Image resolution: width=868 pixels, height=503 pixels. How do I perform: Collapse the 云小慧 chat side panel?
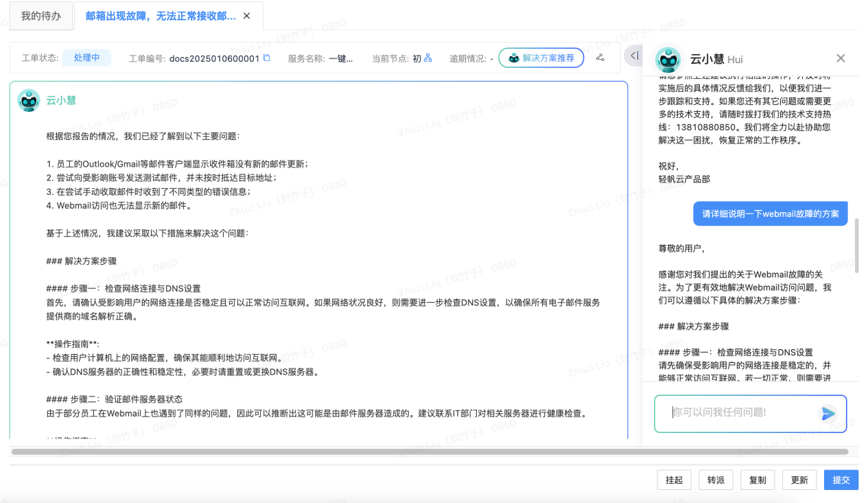point(634,56)
